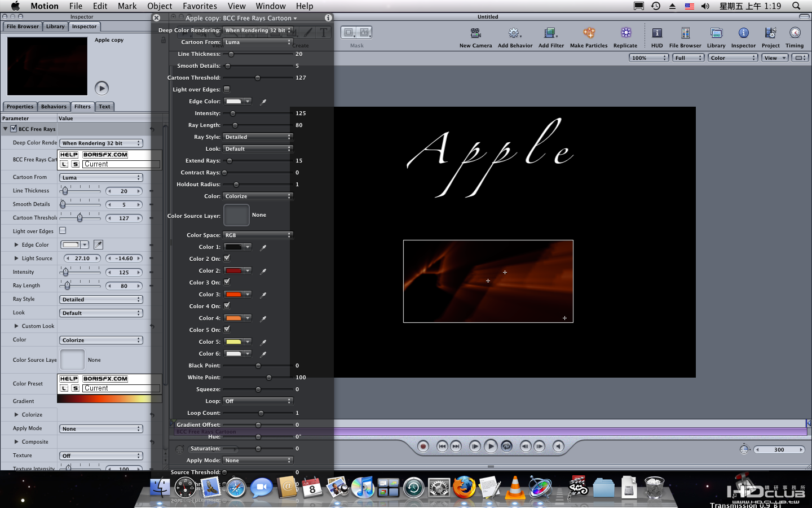
Task: Click the BORISFX.COM button beside BCC Free Rays
Action: (105, 155)
